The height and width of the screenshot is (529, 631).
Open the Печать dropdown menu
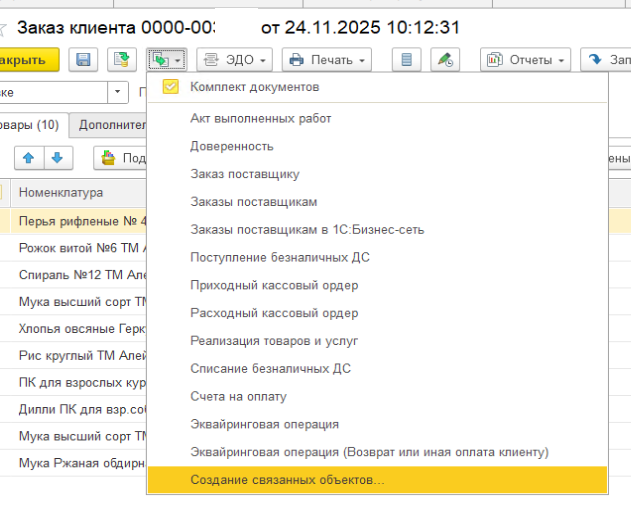[326, 60]
